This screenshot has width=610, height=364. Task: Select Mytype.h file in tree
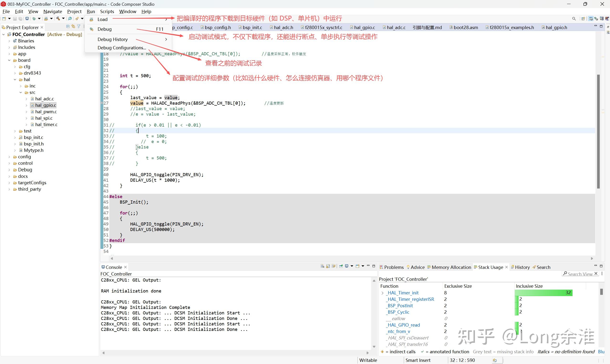click(33, 150)
